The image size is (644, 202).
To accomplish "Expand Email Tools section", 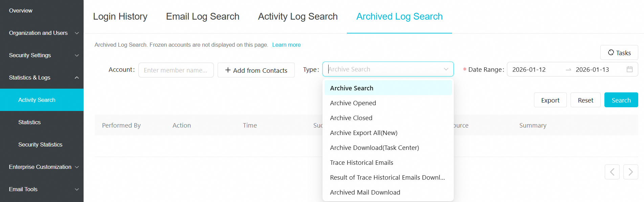I will tap(42, 189).
